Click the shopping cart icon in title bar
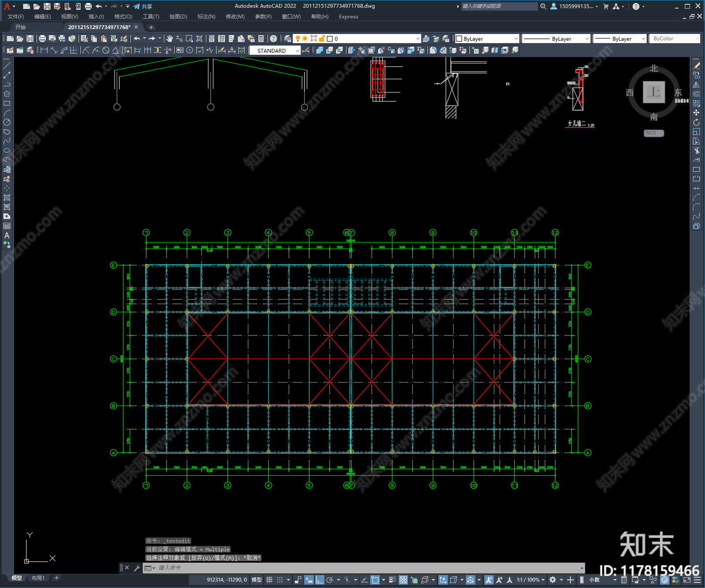 [606, 6]
